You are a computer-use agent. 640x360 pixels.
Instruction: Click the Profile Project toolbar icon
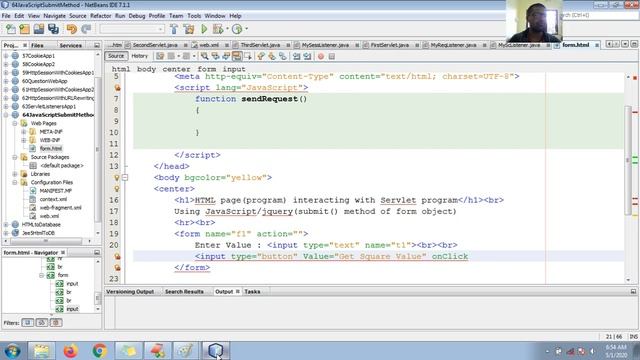coord(237,29)
